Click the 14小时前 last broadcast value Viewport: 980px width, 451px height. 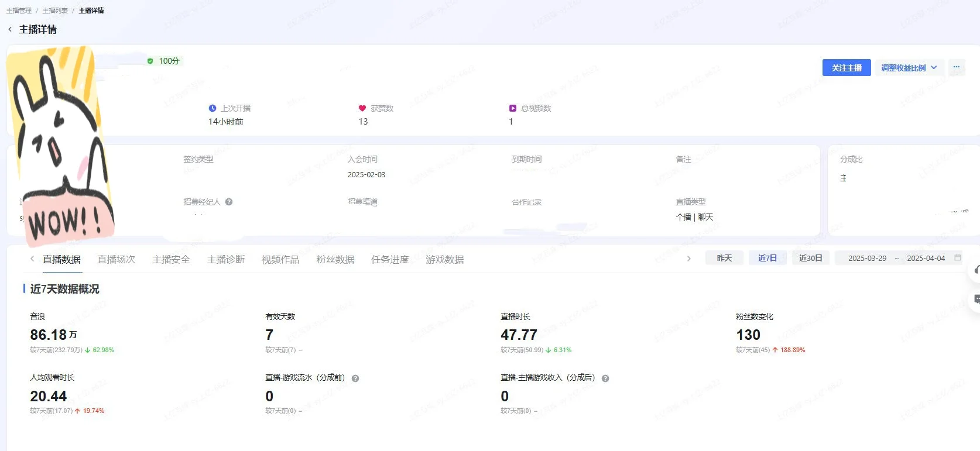coord(225,122)
